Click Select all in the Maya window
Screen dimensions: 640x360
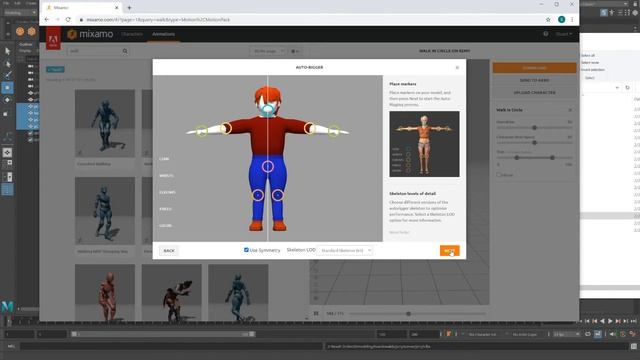(588, 55)
